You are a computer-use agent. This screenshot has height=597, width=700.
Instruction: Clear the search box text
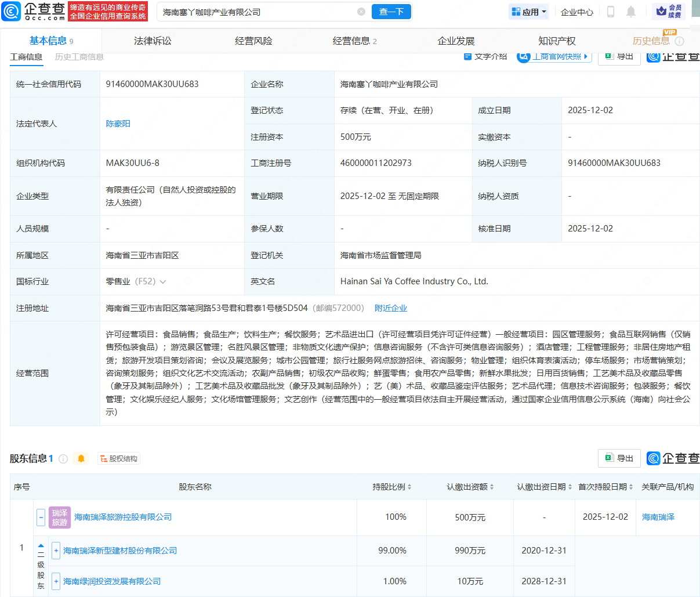[x=361, y=12]
